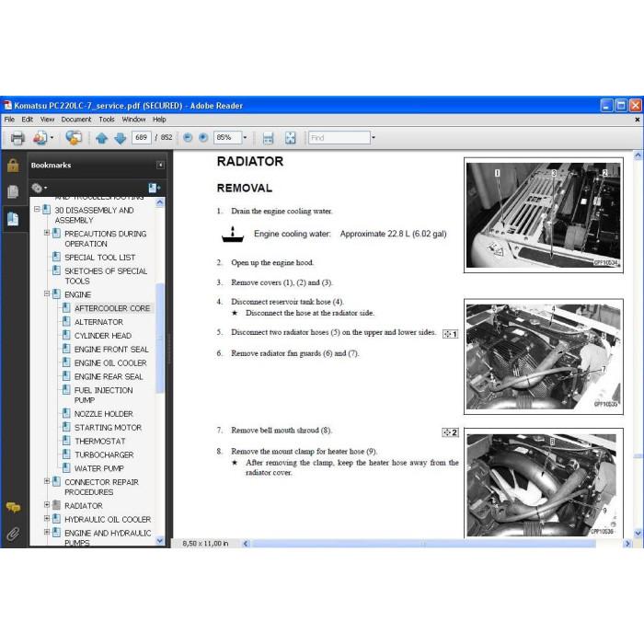Viewport: 644px width, 644px height.
Task: Open the Pages thumbnails panel icon
Action: [13, 191]
